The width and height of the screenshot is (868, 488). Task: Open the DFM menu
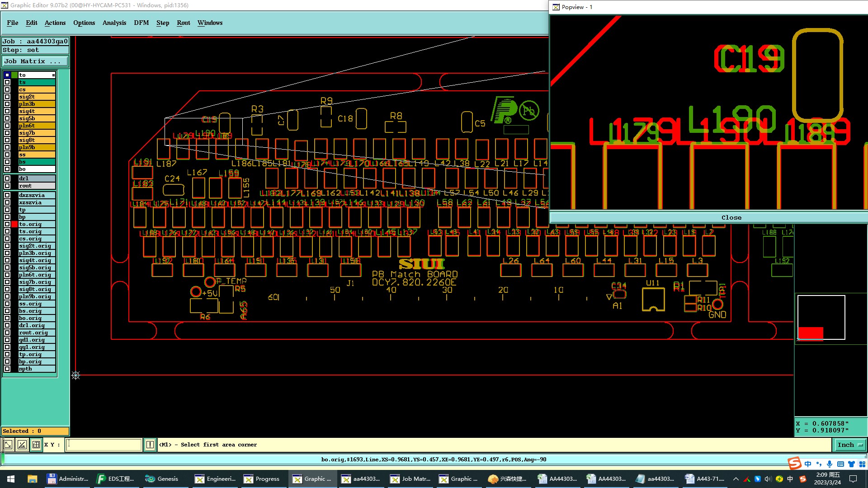(x=141, y=23)
